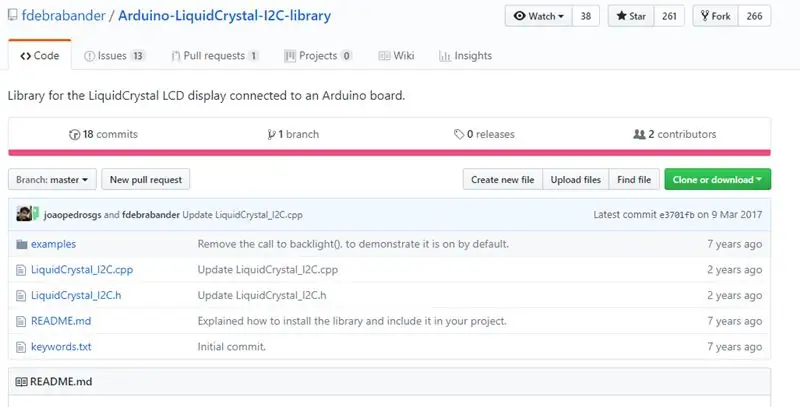Switch to the Issues tab
The height and width of the screenshot is (407, 800).
click(x=114, y=56)
